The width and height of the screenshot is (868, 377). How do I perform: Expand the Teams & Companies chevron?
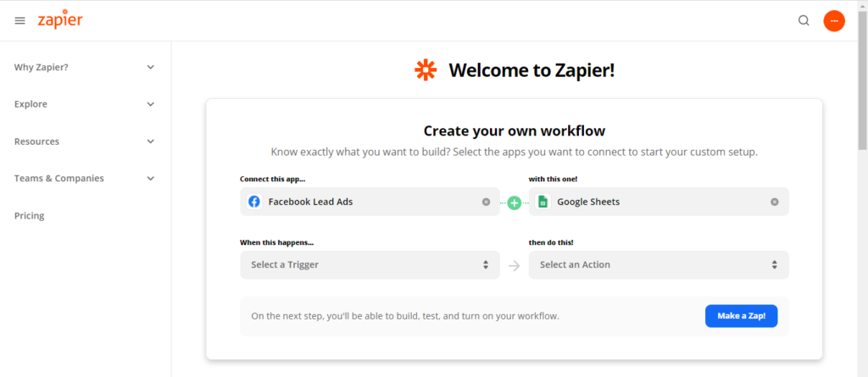151,178
